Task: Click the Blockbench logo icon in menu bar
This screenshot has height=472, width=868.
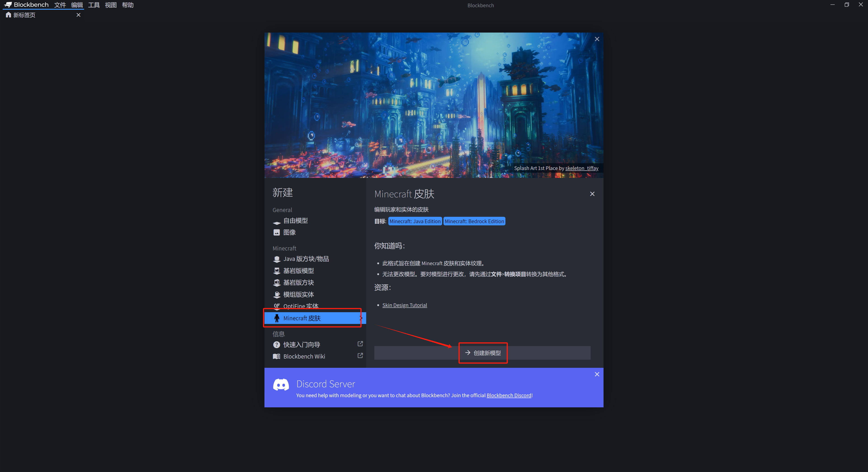Action: tap(8, 5)
